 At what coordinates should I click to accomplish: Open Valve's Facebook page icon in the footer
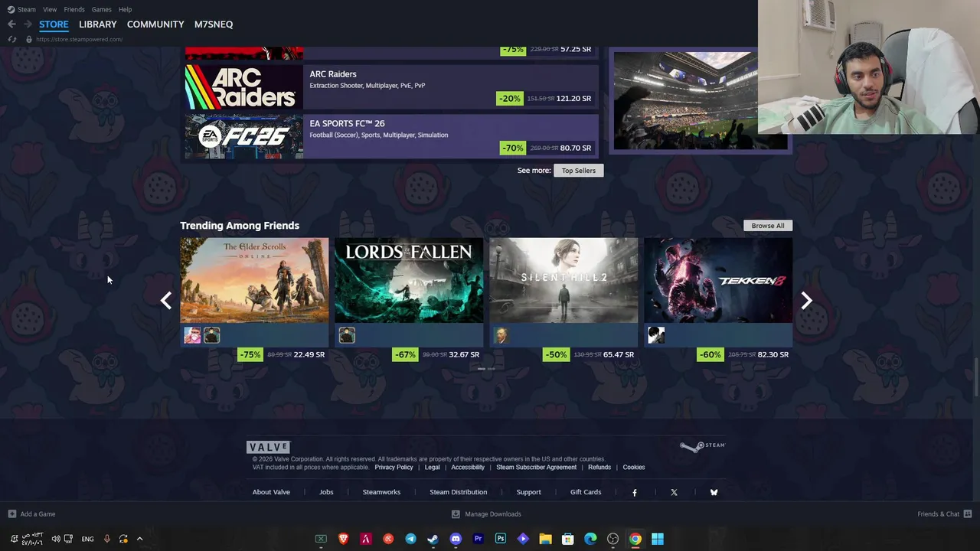click(x=634, y=492)
